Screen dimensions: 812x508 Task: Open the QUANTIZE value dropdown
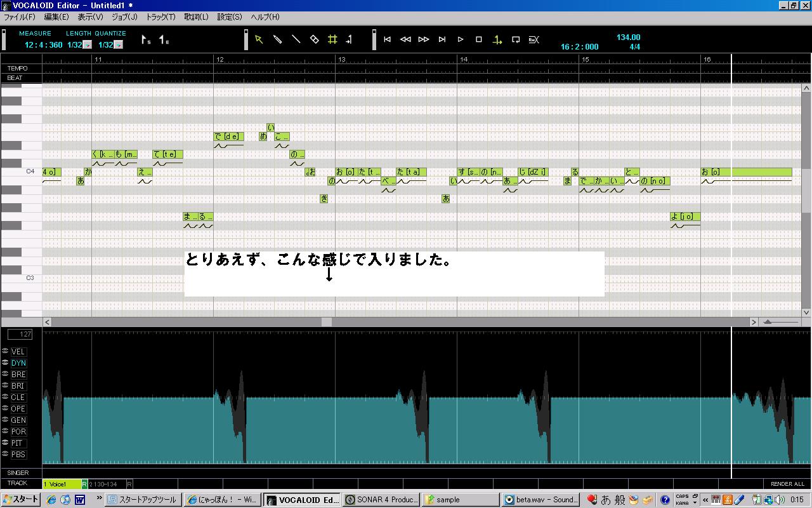pyautogui.click(x=119, y=45)
